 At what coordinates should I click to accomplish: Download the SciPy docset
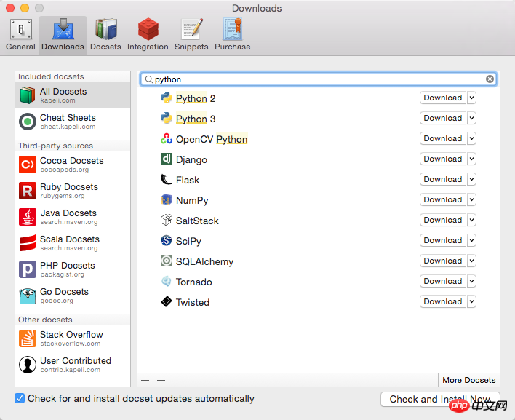click(443, 240)
